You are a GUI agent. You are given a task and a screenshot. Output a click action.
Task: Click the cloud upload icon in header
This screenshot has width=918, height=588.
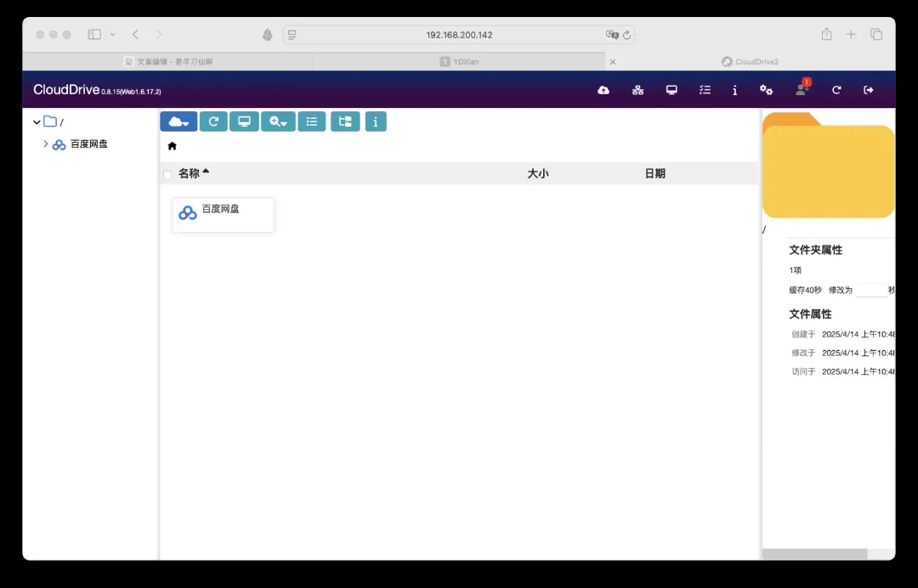coord(603,90)
